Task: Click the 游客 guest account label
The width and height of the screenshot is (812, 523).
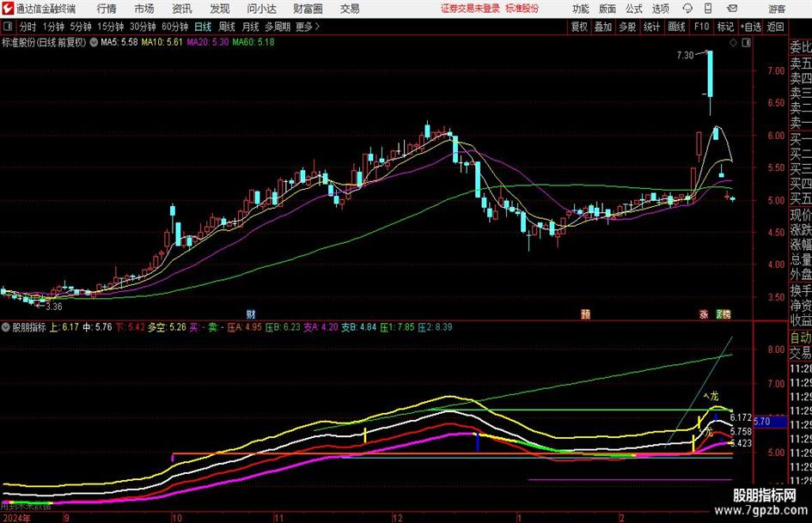Action: click(777, 9)
